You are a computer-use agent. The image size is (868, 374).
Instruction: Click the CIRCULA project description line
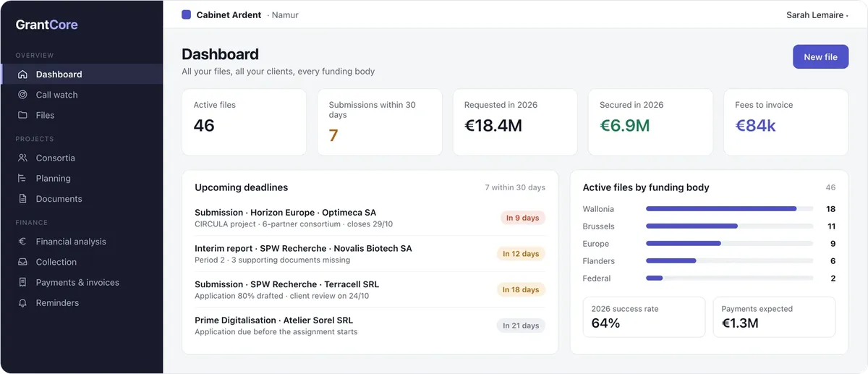294,224
